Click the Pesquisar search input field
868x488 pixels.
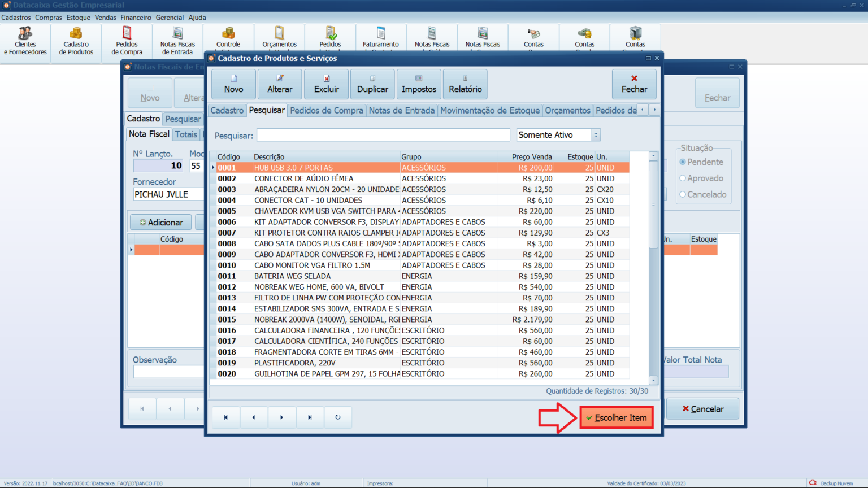pyautogui.click(x=383, y=135)
